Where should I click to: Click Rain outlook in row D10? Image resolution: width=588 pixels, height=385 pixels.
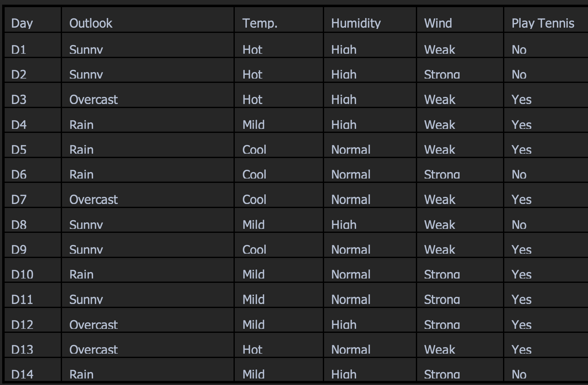pyautogui.click(x=81, y=274)
